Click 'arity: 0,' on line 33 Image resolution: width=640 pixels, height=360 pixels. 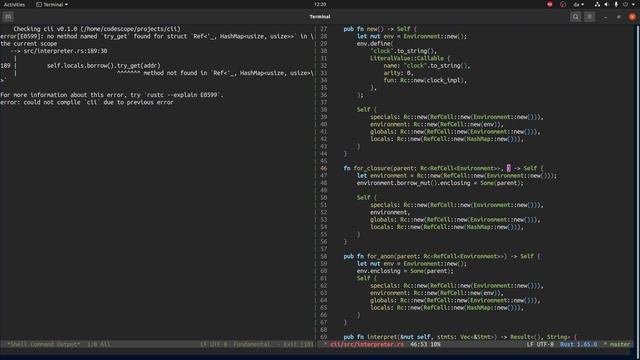tap(398, 73)
